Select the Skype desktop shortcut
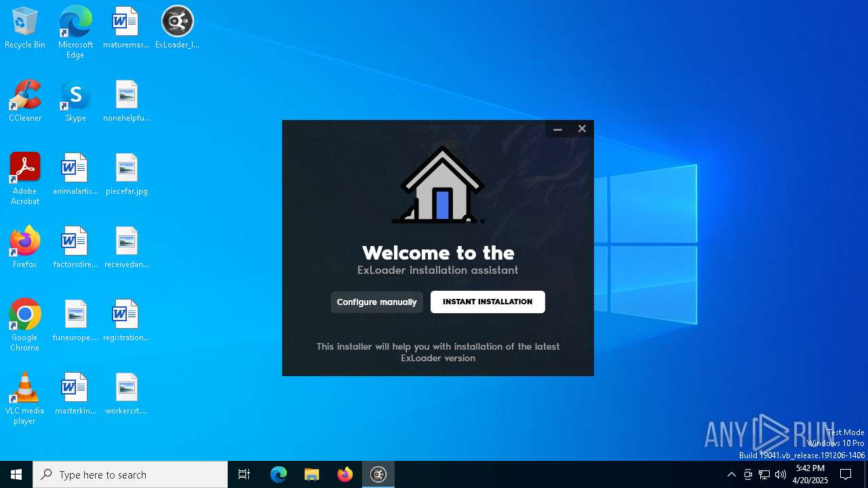Image resolution: width=868 pixels, height=488 pixels. 75,102
